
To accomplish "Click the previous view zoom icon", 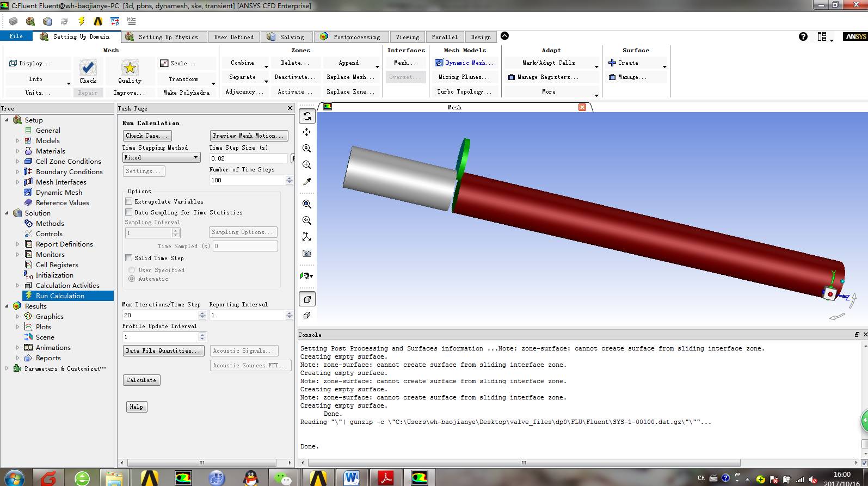I will 307,220.
